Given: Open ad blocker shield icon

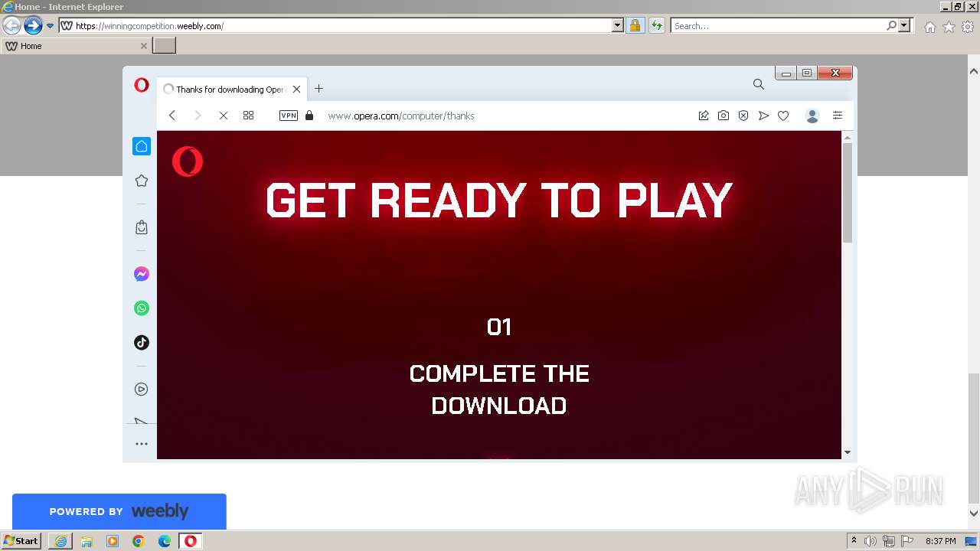Looking at the screenshot, I should tap(743, 116).
